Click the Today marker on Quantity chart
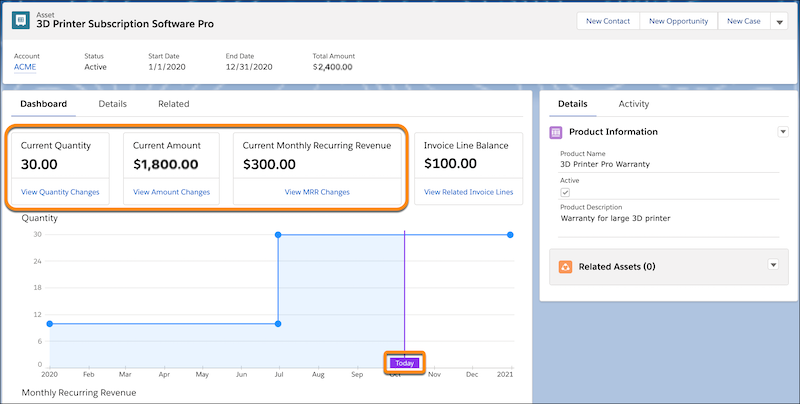 pyautogui.click(x=405, y=363)
